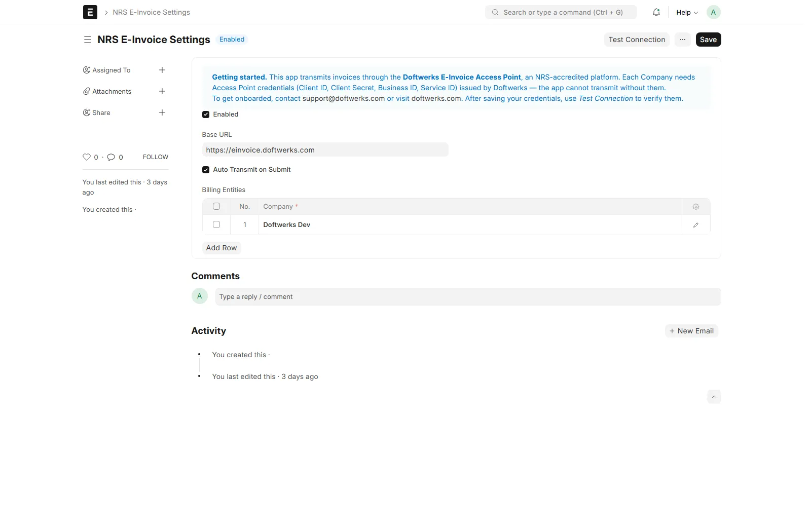Open the app home logo icon
The height and width of the screenshot is (532, 811).
pyautogui.click(x=90, y=12)
